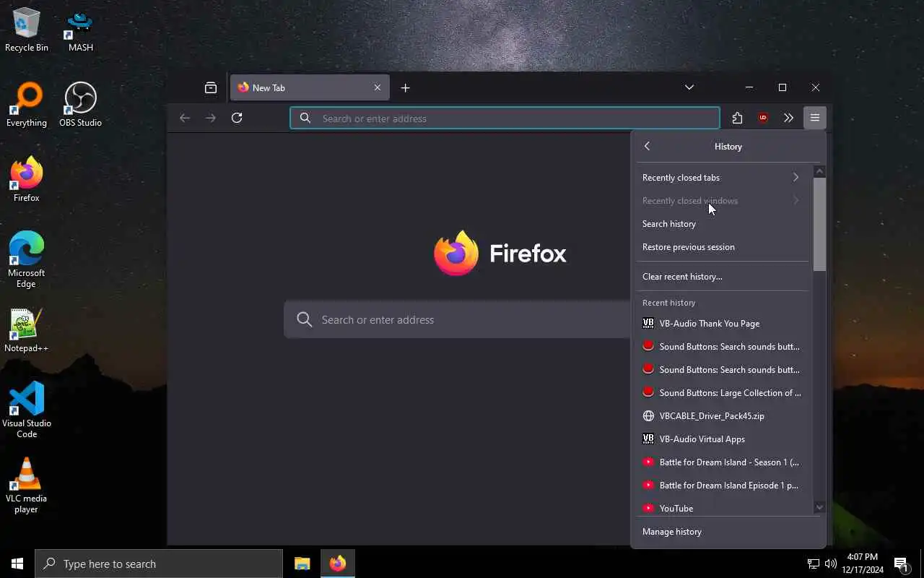Open VB-Audio Thank You Page history entry
Viewport: 924px width, 578px height.
click(723, 324)
